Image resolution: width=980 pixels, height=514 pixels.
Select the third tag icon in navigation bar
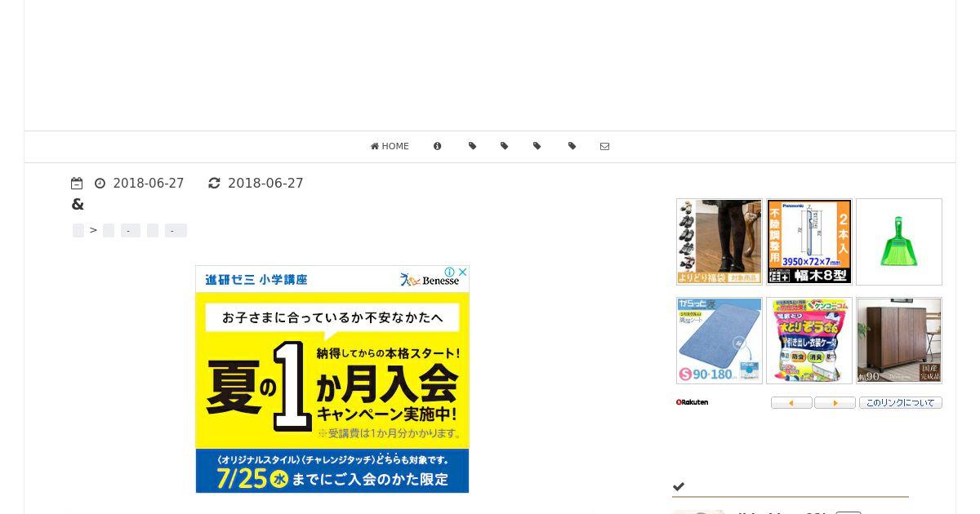[x=537, y=147]
